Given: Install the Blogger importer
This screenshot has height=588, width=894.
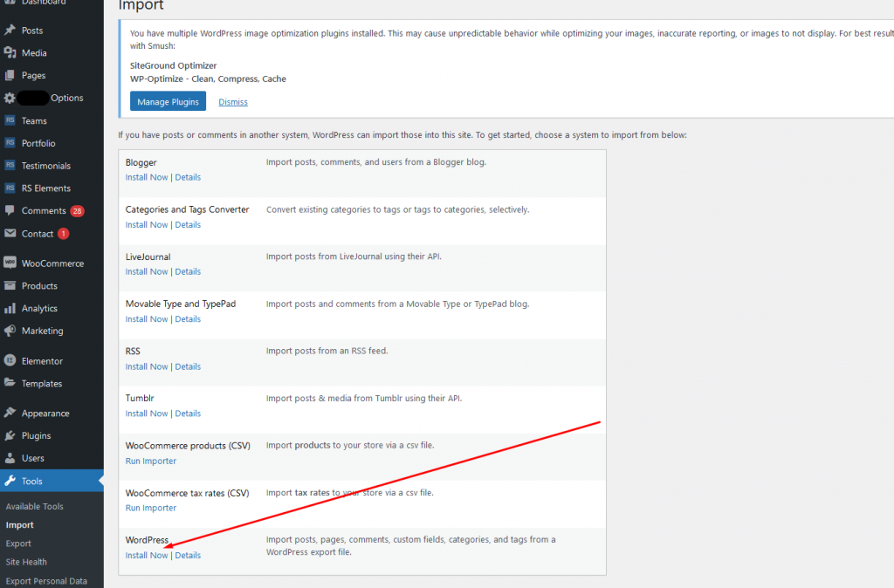Looking at the screenshot, I should click(x=147, y=177).
